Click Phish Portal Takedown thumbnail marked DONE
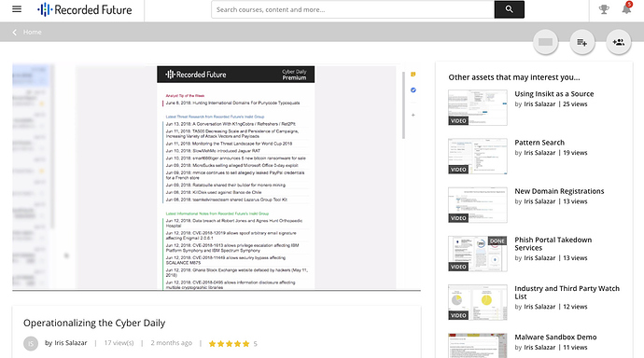The image size is (644, 358). point(478,254)
